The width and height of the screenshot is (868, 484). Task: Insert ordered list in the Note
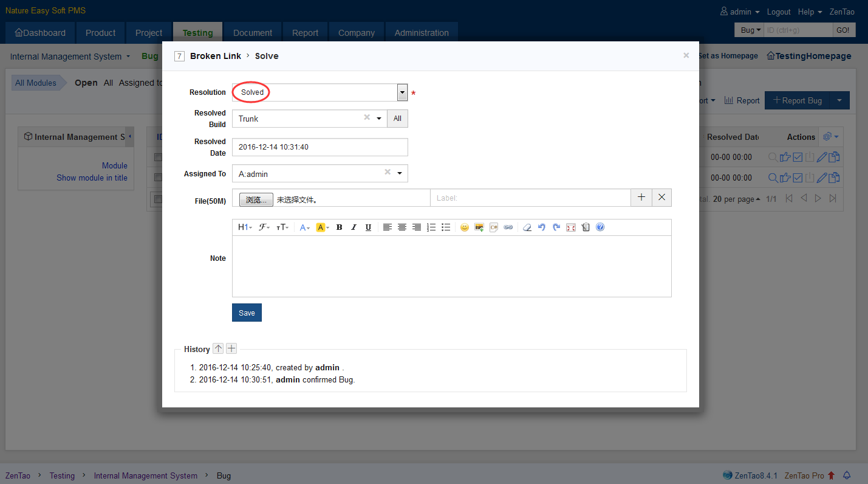(x=431, y=227)
